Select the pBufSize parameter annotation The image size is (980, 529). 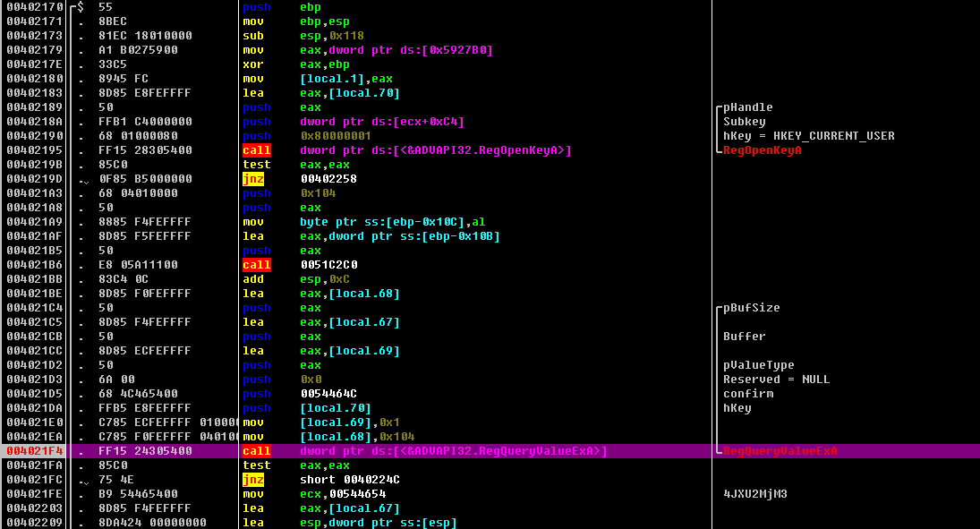[745, 307]
